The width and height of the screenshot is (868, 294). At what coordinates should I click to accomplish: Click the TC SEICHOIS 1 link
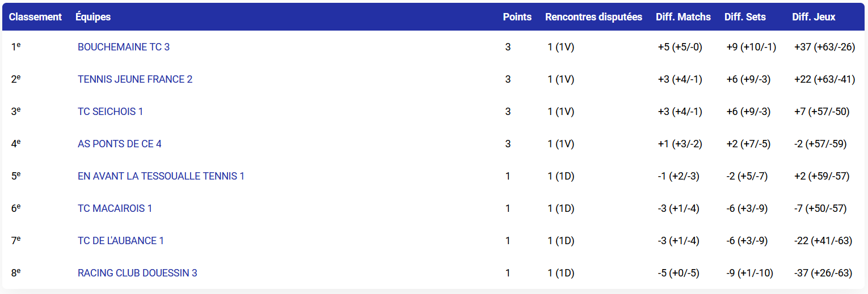click(110, 112)
